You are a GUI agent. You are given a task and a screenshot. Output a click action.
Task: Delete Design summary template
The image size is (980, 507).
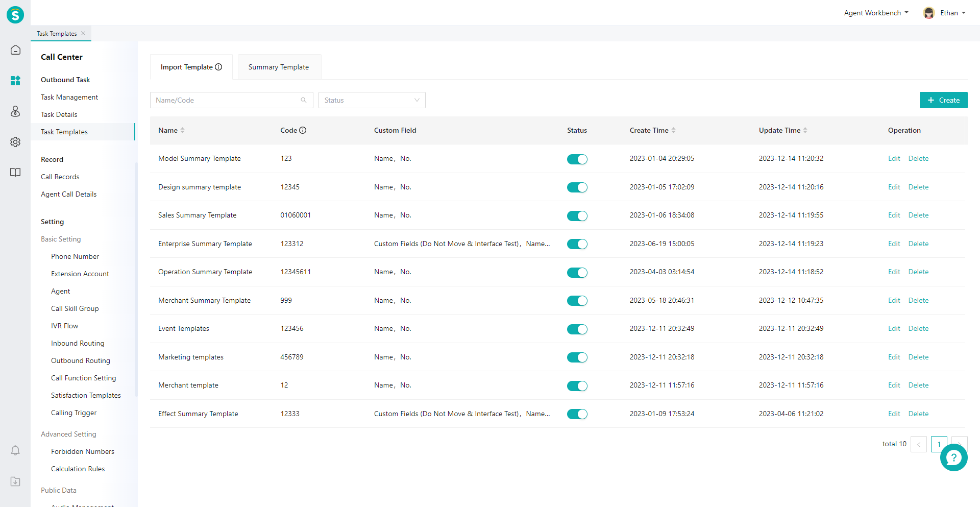click(x=918, y=187)
